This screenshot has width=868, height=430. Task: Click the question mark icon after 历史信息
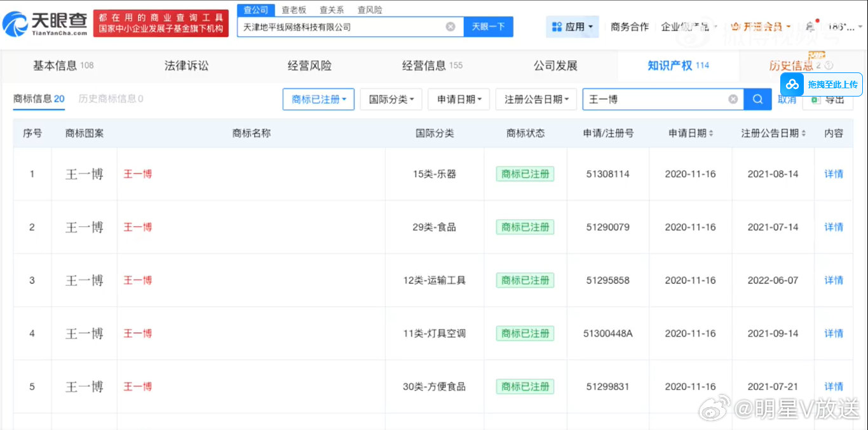click(x=827, y=65)
